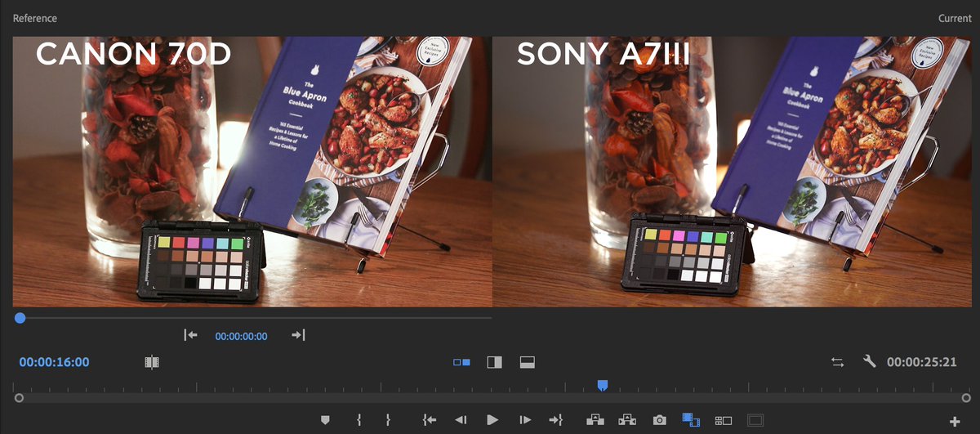Screen dimensions: 980x434
Task: Swap sides with the arrows icon
Action: (838, 361)
